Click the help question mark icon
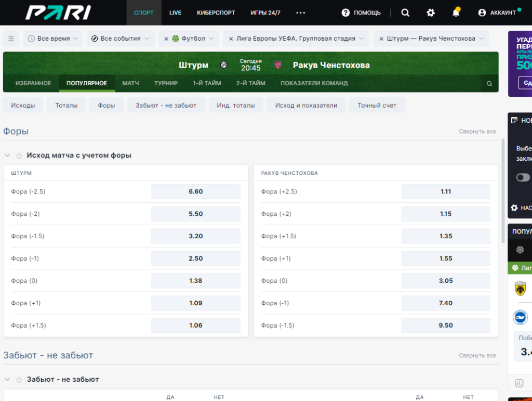 point(345,13)
